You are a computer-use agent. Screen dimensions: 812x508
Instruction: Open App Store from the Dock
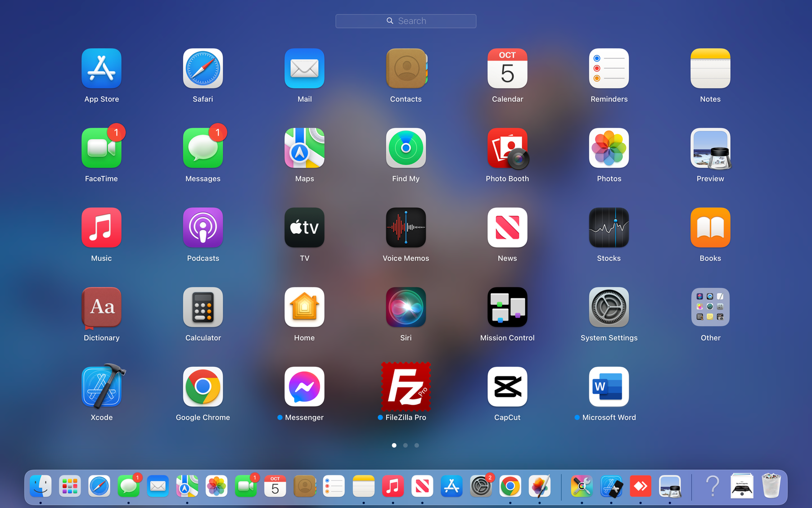[x=452, y=487]
